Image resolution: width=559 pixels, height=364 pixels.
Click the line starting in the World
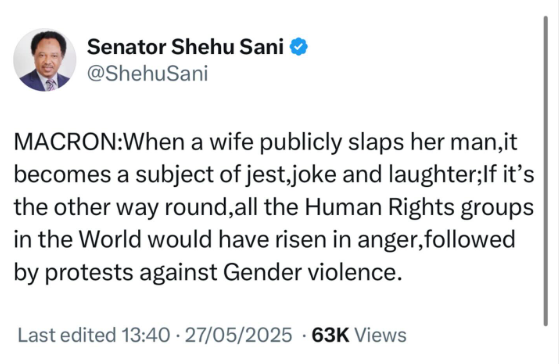pos(265,240)
